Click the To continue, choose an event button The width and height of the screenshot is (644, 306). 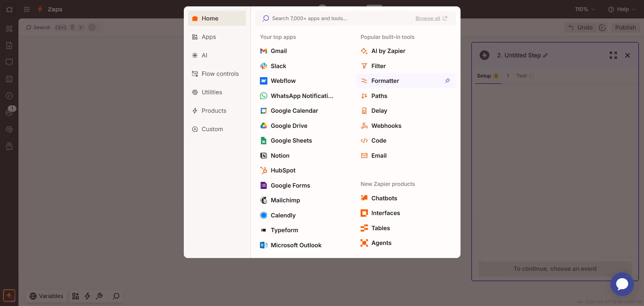(x=555, y=269)
